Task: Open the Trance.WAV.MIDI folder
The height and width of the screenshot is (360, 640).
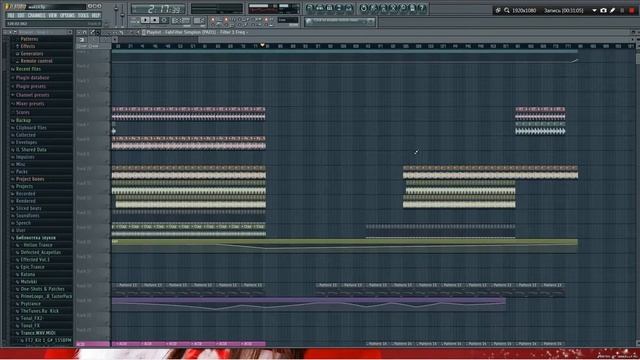Action: click(38, 333)
